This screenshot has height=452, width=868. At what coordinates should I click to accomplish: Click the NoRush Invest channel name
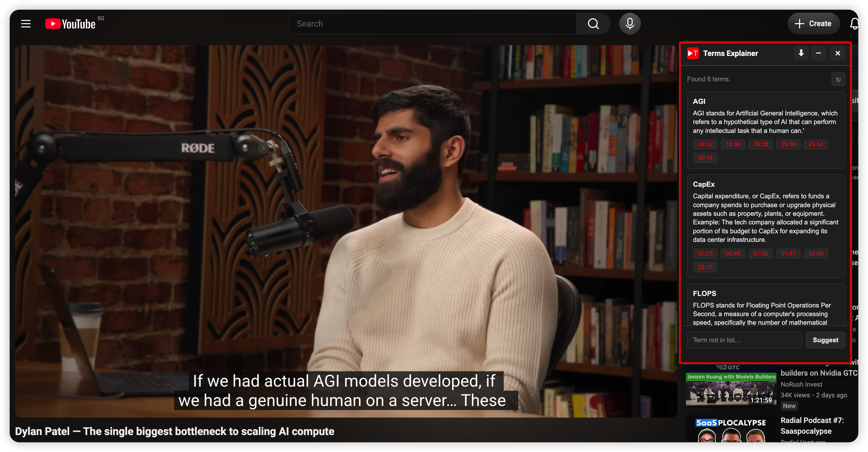tap(801, 384)
